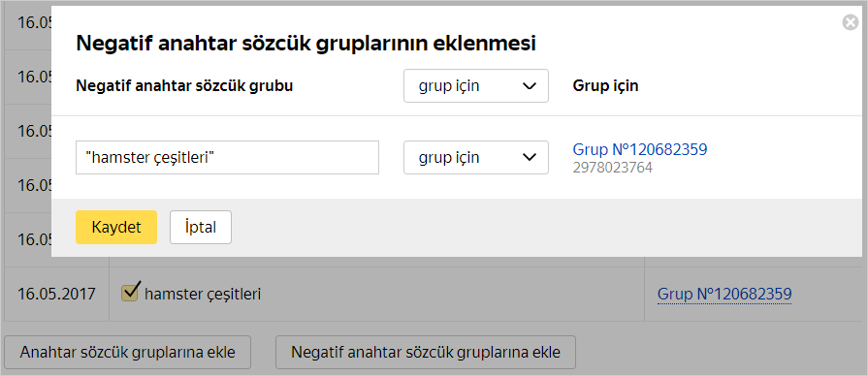Click chevron arrow beside the hamster çeşitleri input
868x376 pixels.
pos(530,158)
